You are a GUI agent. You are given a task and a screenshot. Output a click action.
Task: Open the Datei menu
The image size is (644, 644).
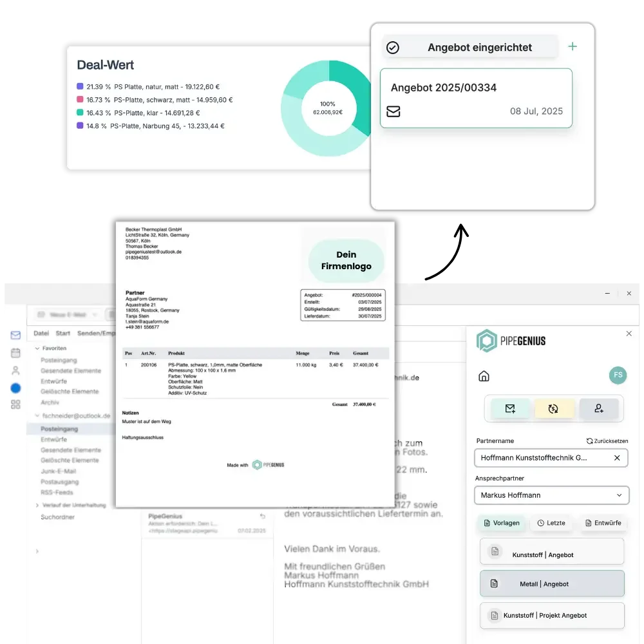[41, 333]
